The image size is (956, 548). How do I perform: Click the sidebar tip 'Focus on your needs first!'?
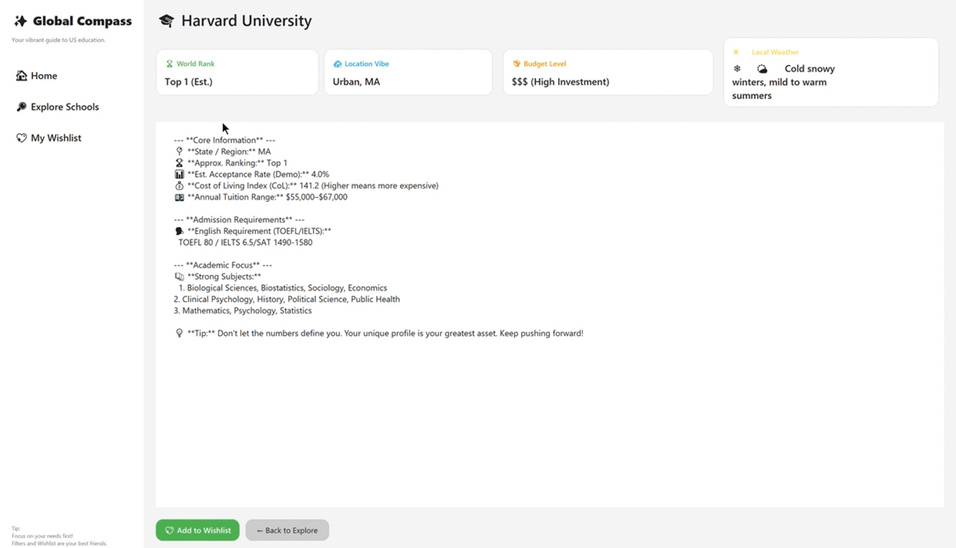click(42, 536)
